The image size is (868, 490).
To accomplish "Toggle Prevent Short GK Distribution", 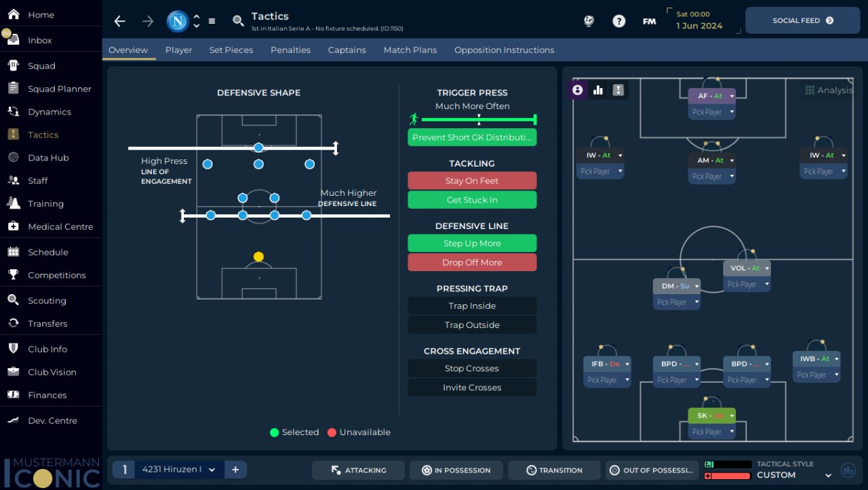I will (x=472, y=137).
